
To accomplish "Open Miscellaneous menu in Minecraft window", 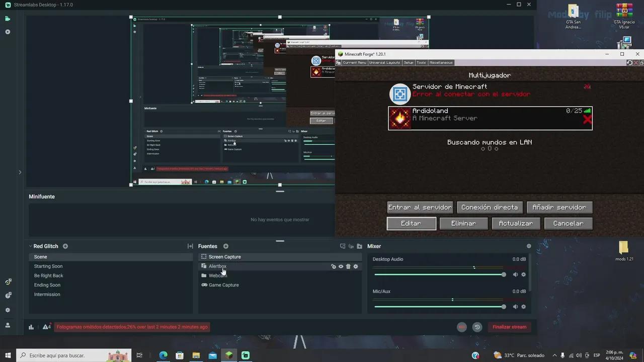I will pyautogui.click(x=441, y=63).
